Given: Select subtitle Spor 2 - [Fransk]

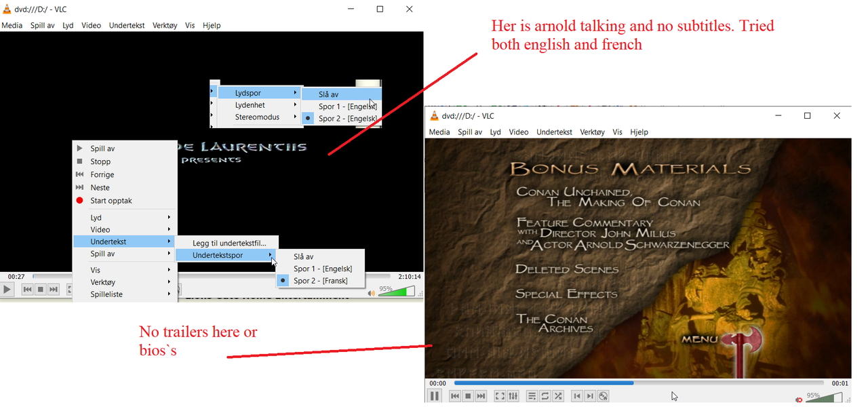Looking at the screenshot, I should (320, 281).
